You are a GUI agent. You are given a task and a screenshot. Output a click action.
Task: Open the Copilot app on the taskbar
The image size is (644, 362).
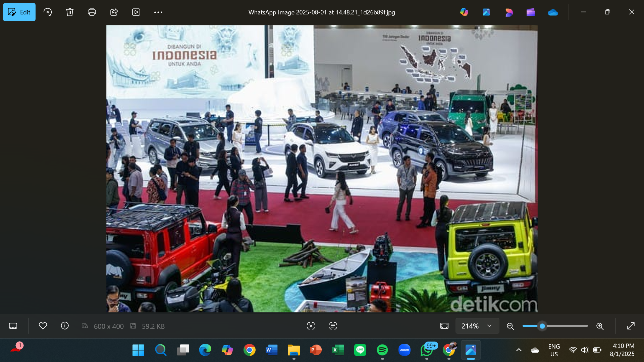coord(227,350)
